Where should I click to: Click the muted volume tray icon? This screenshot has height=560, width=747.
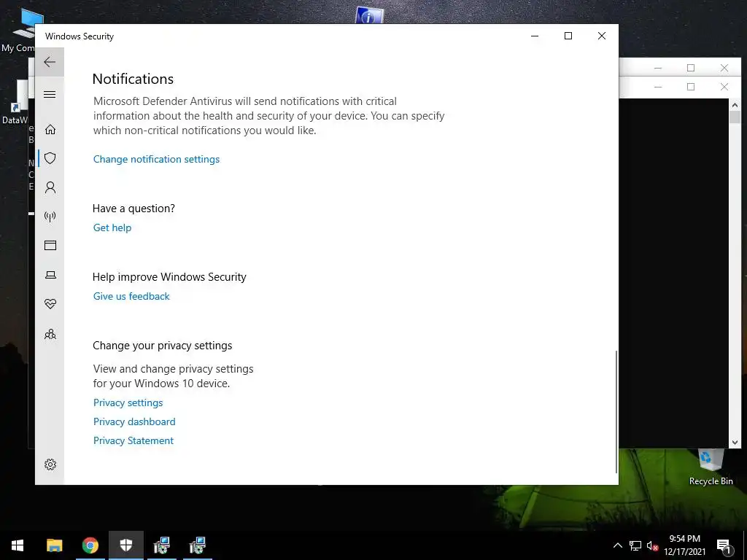(x=652, y=546)
